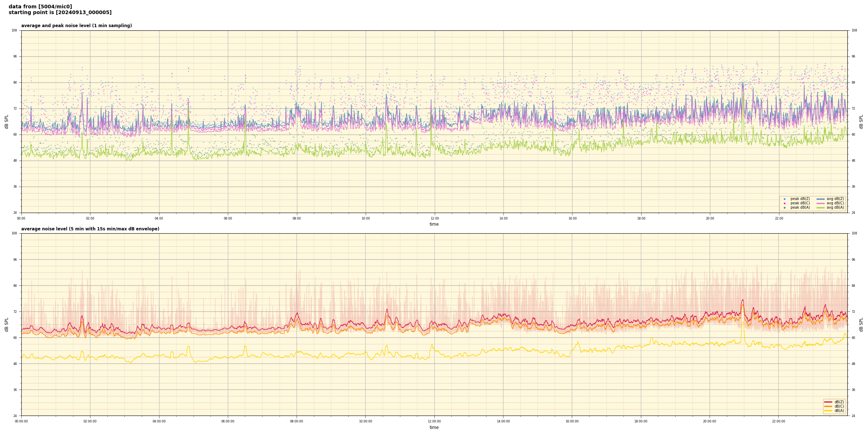The image size is (868, 434).
Task: Click the 12:00 tick label on top chart
Action: click(434, 218)
